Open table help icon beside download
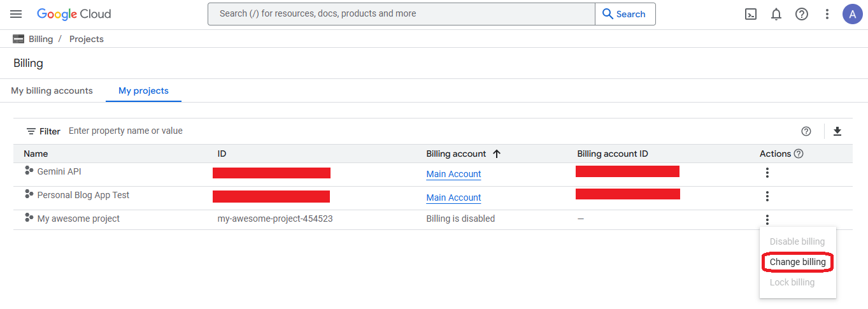Screen dimensions: 868x309 [x=806, y=131]
